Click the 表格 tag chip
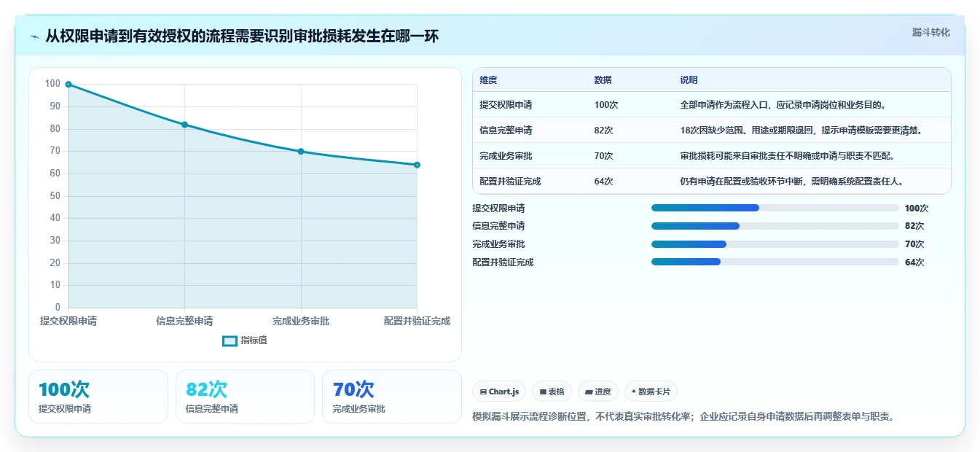The image size is (980, 452). (552, 391)
